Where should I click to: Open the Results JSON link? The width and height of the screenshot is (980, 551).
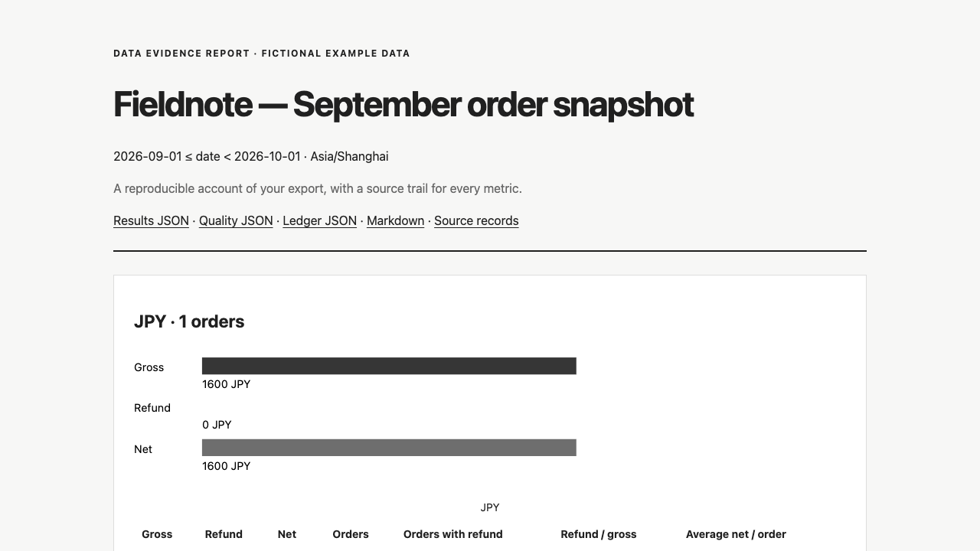(151, 220)
